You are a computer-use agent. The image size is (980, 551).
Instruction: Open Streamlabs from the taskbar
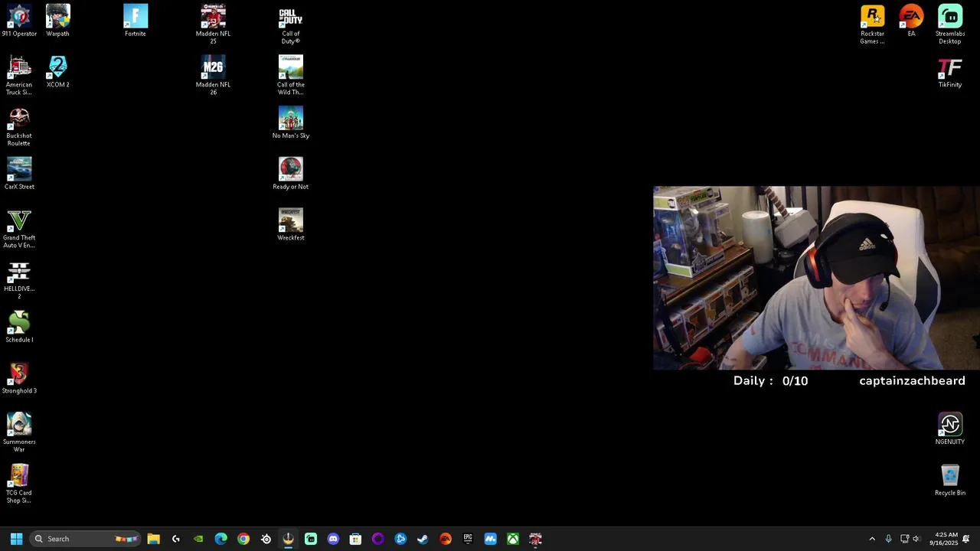[311, 539]
